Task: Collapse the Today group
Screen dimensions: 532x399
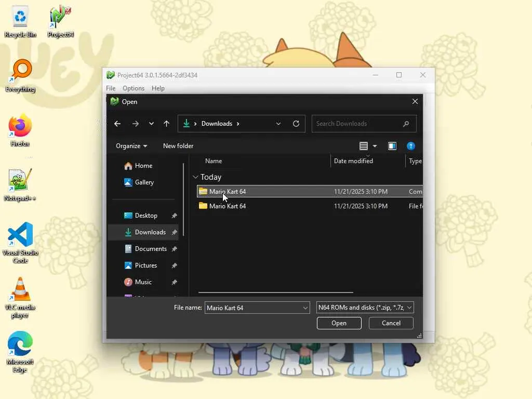Action: 195,177
